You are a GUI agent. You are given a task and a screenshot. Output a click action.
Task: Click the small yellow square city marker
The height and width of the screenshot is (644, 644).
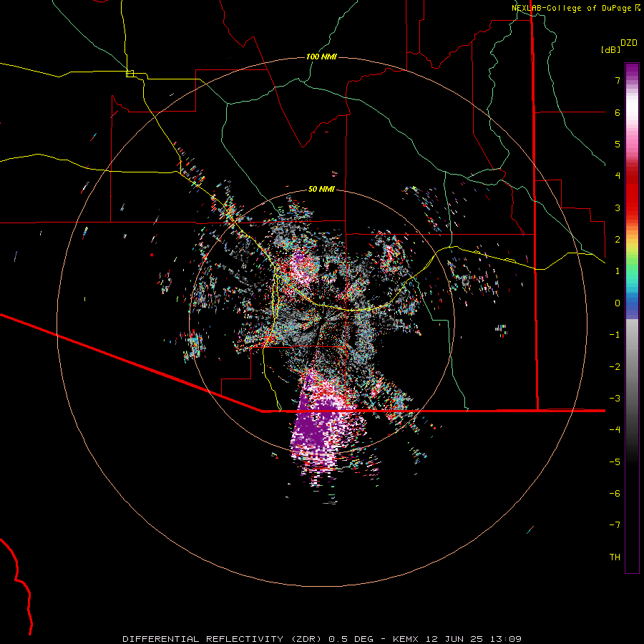(130, 74)
